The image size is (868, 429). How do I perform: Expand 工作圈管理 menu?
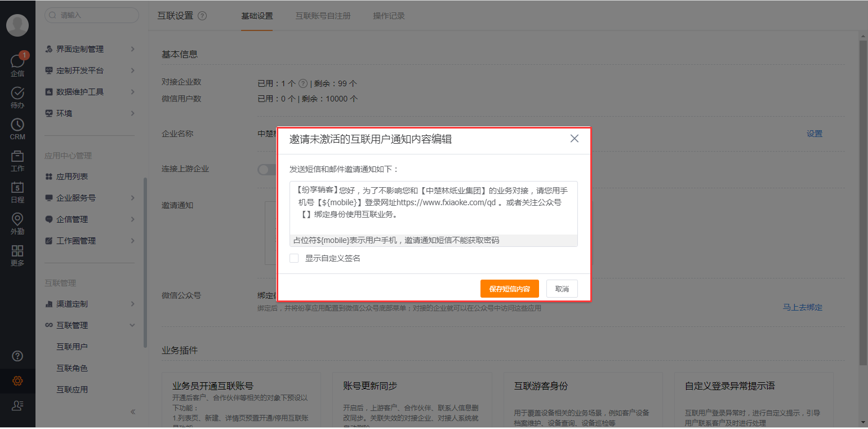90,241
